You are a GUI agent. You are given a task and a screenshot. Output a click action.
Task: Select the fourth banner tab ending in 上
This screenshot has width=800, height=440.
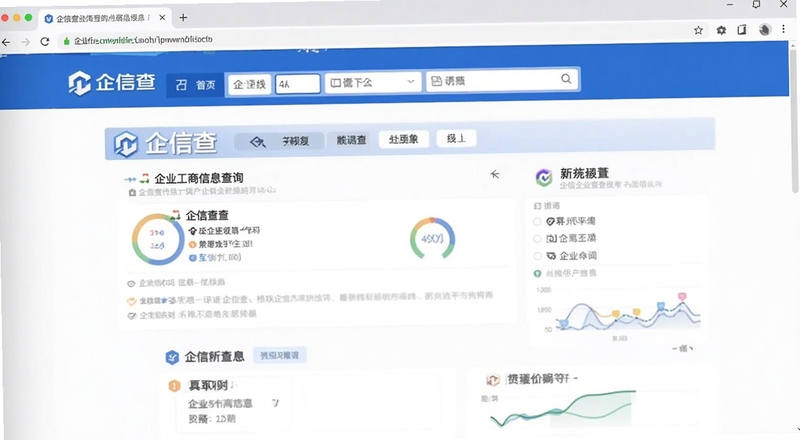456,138
